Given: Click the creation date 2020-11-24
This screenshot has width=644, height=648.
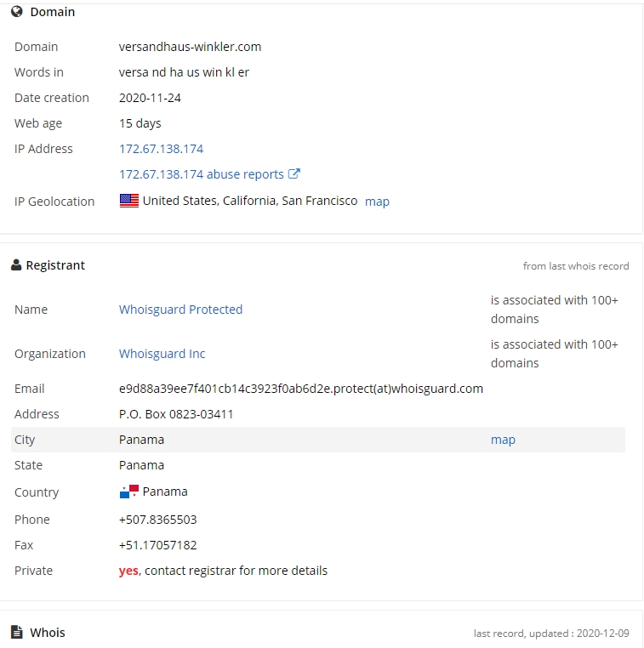Looking at the screenshot, I should 150,98.
